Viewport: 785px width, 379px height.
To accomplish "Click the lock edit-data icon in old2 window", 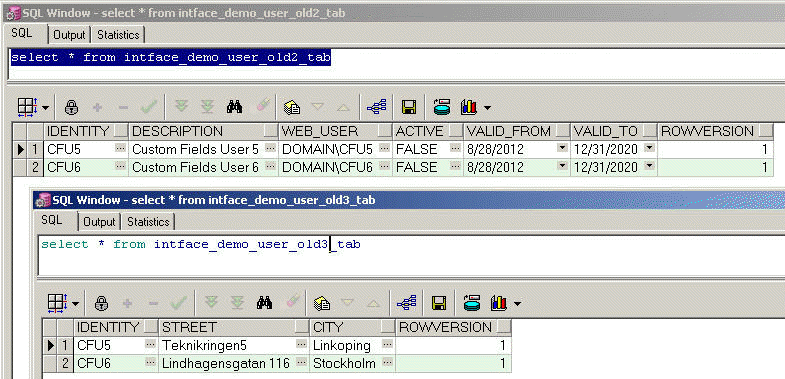I will point(72,107).
